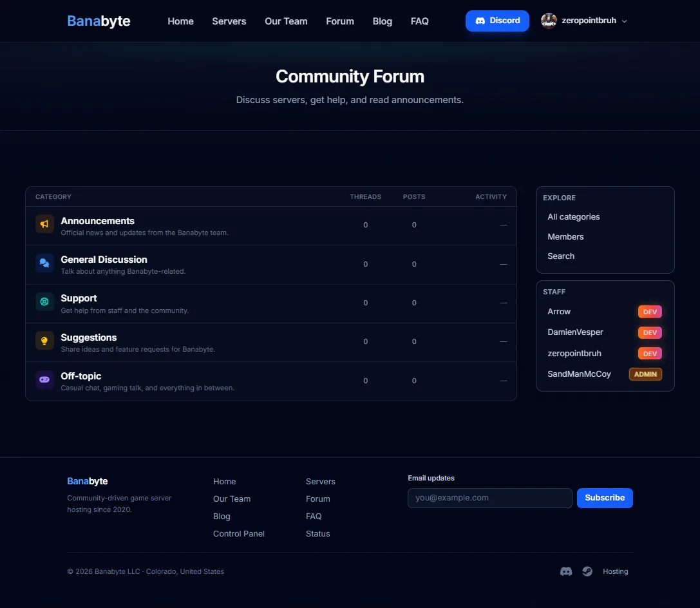
Task: Click the Announcements megaphone icon
Action: [x=44, y=224]
